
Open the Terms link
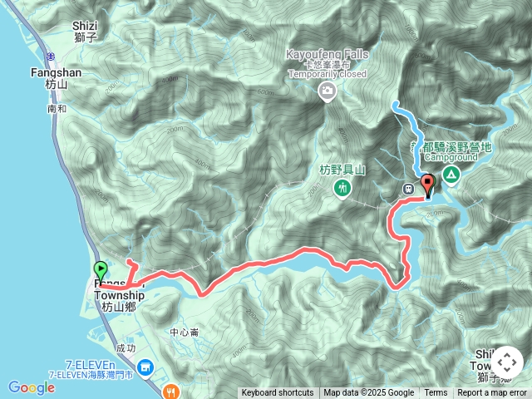[x=436, y=393]
